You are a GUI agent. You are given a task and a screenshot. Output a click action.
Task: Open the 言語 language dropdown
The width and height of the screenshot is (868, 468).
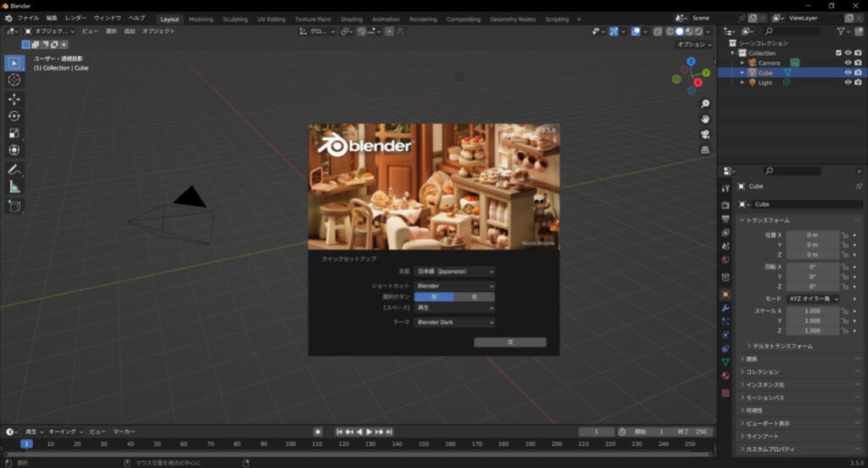pyautogui.click(x=454, y=271)
